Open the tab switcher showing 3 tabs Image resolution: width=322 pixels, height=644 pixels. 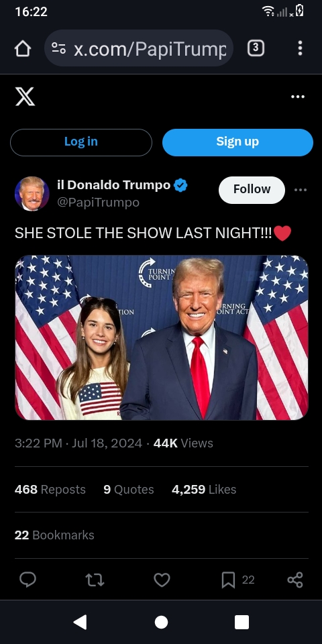tap(256, 48)
